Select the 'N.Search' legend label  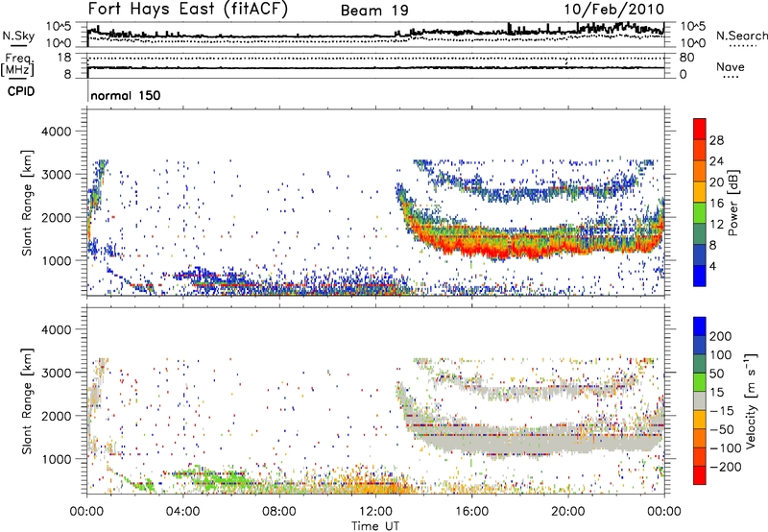[741, 36]
